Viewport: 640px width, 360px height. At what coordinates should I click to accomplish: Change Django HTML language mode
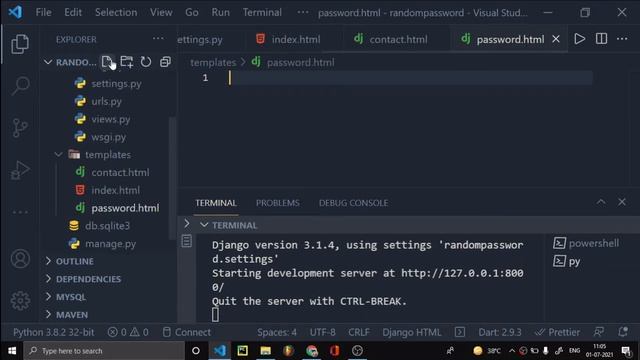point(412,332)
